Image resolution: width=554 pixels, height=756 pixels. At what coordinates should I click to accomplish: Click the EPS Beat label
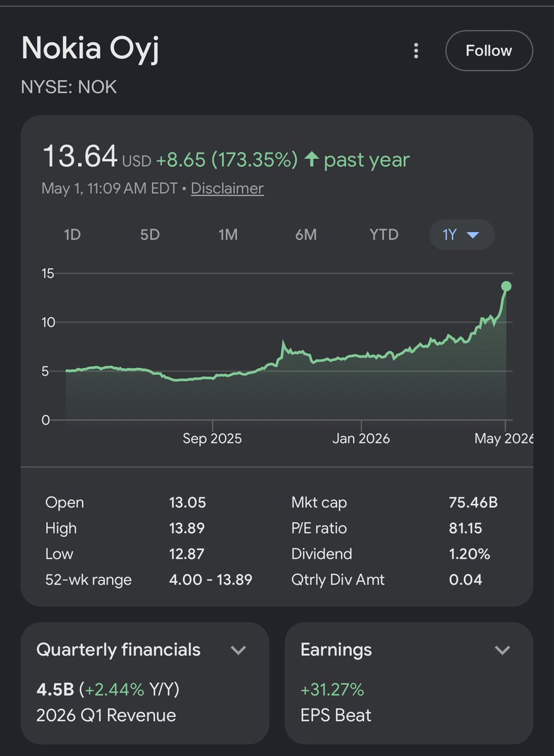pyautogui.click(x=336, y=715)
